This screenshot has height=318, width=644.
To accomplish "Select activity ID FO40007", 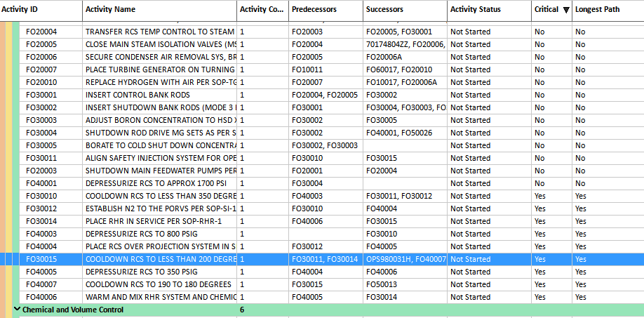I will click(x=41, y=284).
